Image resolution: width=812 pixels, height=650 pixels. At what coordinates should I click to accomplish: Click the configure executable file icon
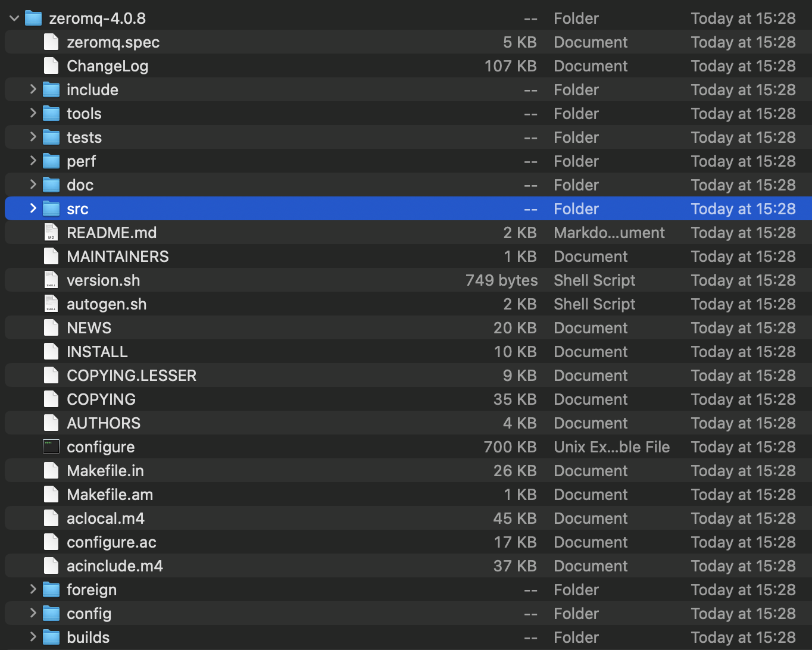[51, 447]
